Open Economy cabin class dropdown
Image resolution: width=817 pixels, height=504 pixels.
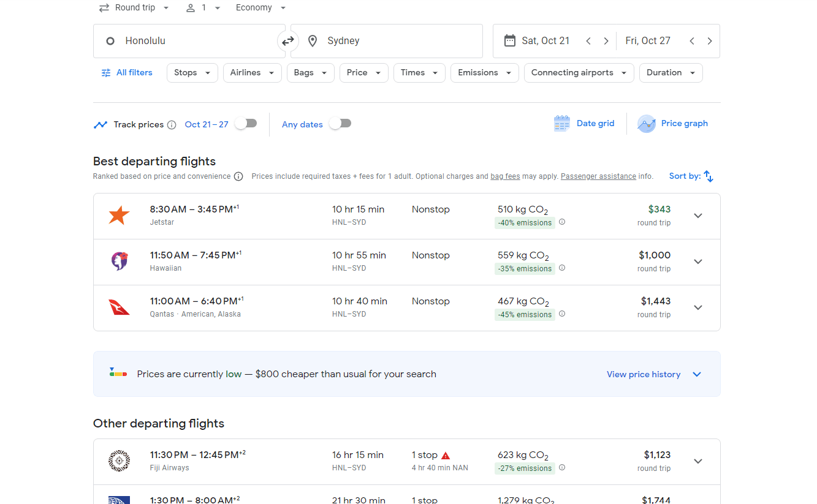(x=261, y=8)
